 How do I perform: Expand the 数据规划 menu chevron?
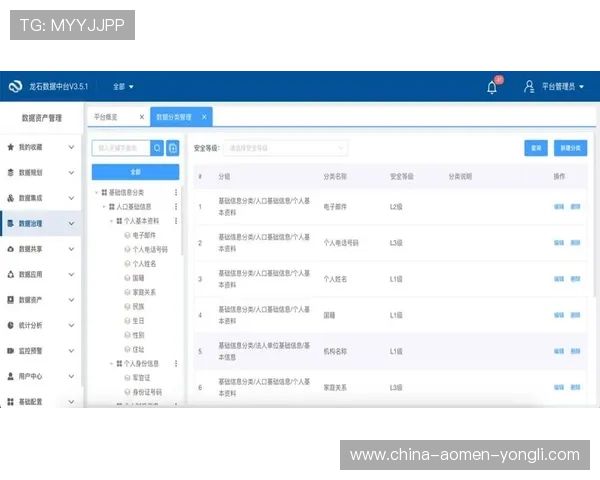pos(71,173)
